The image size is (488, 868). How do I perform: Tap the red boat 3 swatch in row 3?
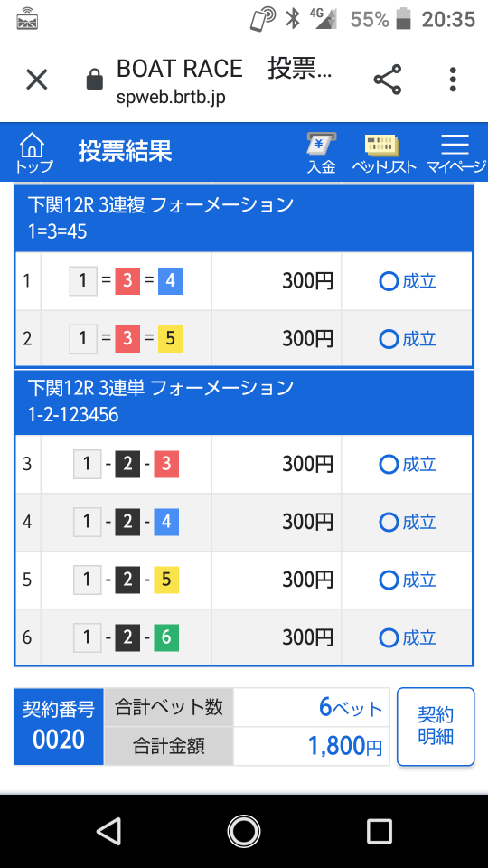click(166, 464)
